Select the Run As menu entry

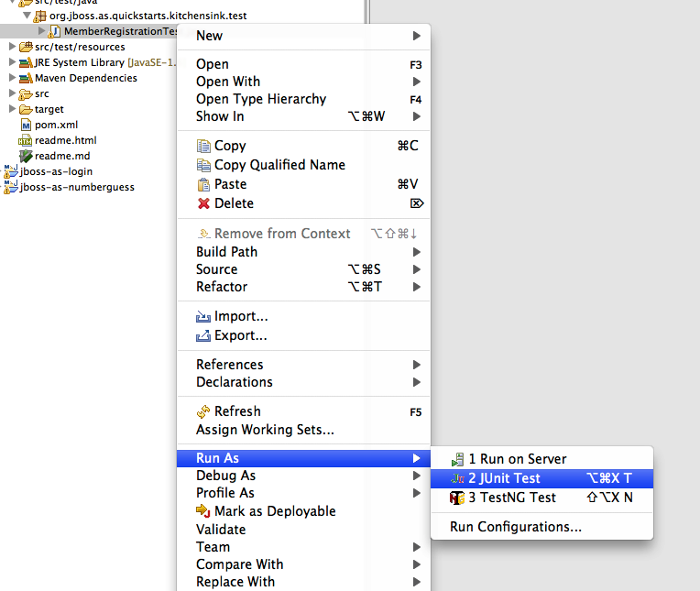303,458
